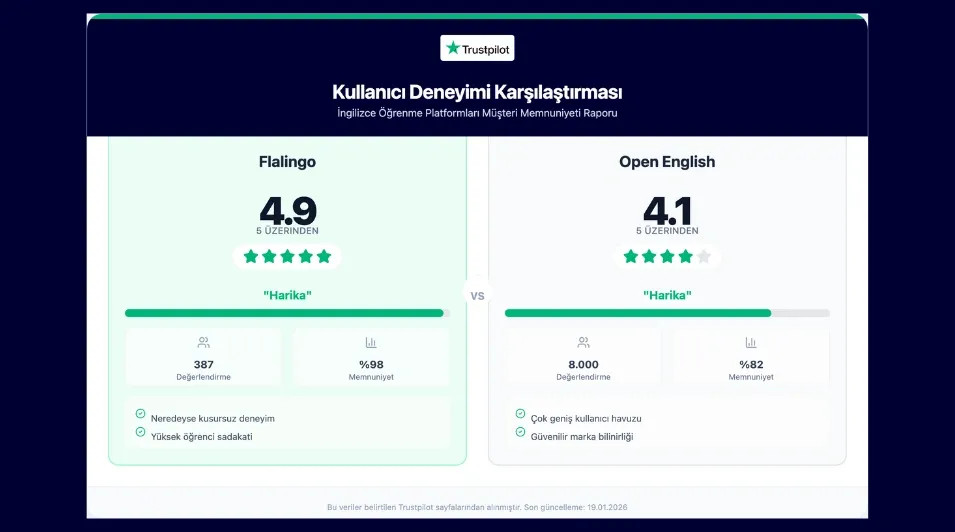
Task: Click the heading Kullanıcı Deneyimi Karşılaştırması
Action: click(477, 92)
